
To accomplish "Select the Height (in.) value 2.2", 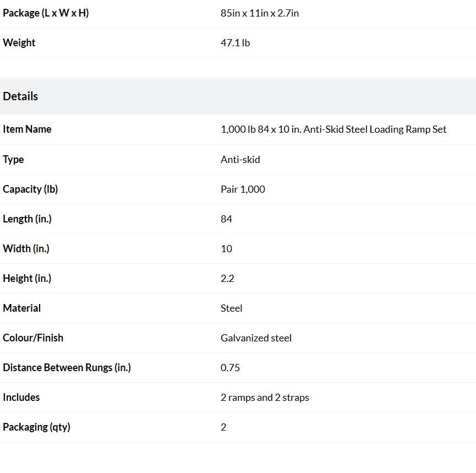I will tap(227, 279).
